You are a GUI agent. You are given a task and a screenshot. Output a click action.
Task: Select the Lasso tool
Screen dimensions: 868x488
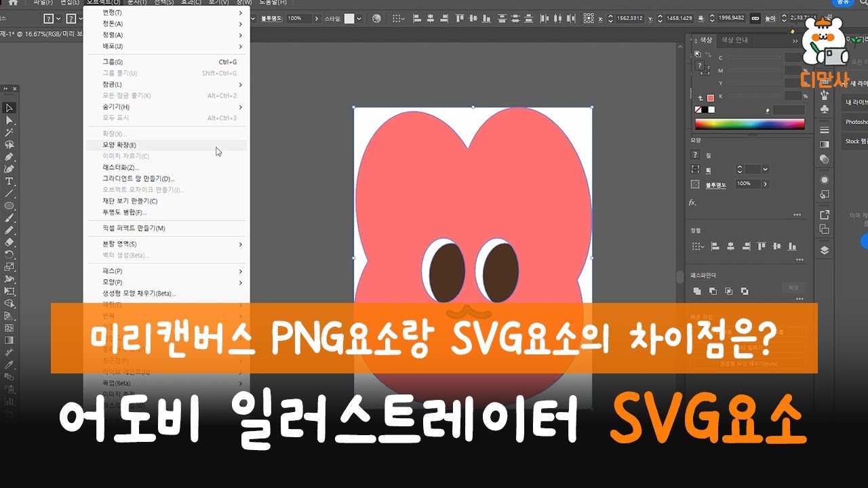point(9,144)
